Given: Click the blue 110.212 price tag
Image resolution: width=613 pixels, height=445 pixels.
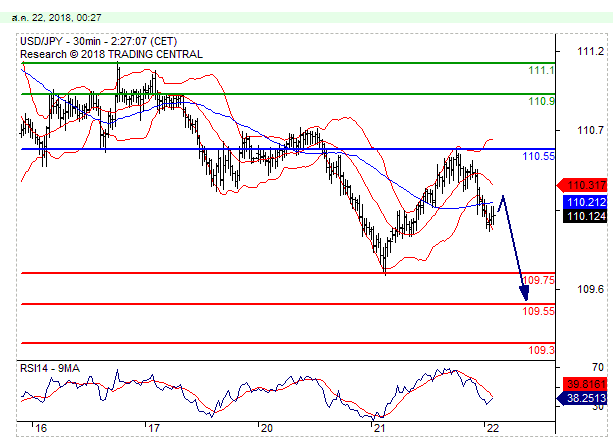Looking at the screenshot, I should (585, 202).
